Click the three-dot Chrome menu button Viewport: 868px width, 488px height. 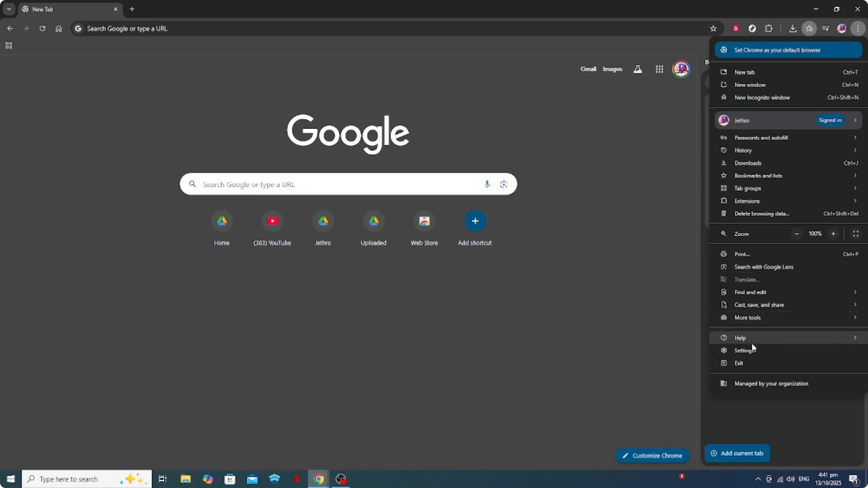point(858,29)
